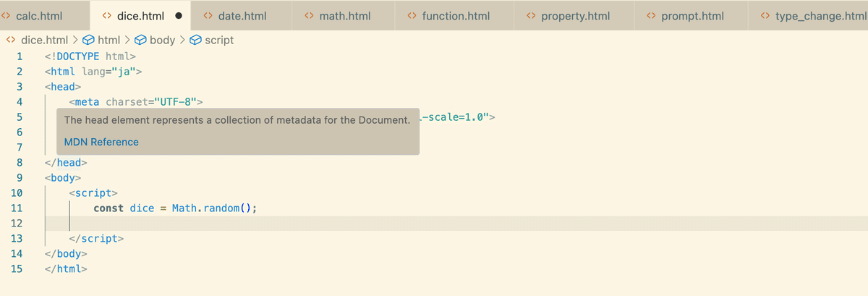Place cursor on empty line 12
Screen dimensions: 868x296
[289, 223]
